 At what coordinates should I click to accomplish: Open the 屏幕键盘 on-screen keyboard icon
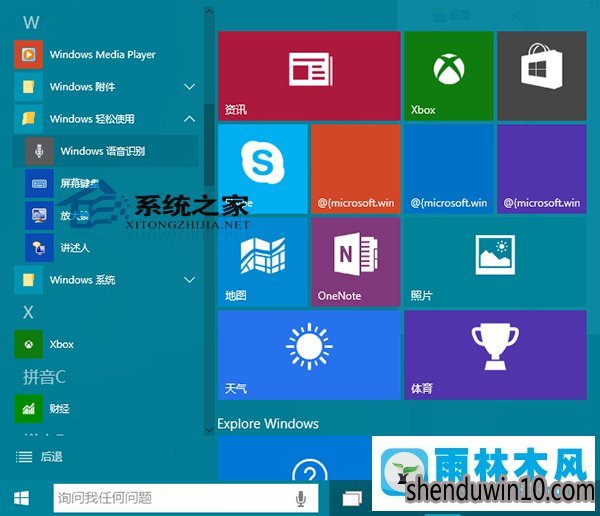click(39, 183)
